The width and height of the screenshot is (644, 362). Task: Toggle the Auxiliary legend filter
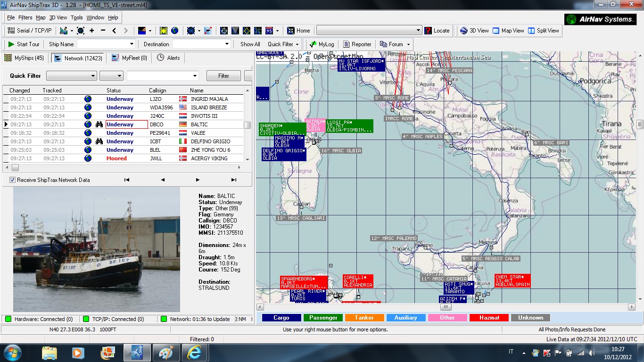405,318
